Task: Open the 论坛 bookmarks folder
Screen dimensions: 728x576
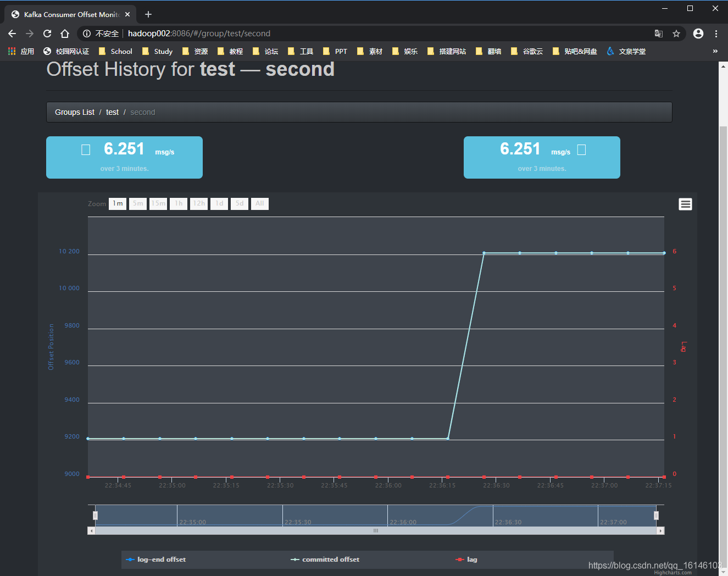Action: click(265, 51)
